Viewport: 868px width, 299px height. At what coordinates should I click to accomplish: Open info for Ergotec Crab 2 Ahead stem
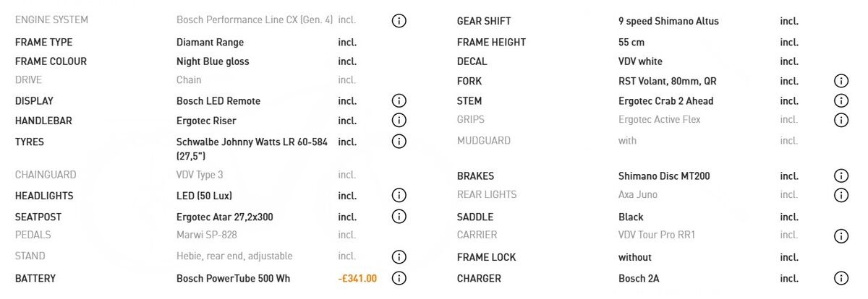click(841, 101)
